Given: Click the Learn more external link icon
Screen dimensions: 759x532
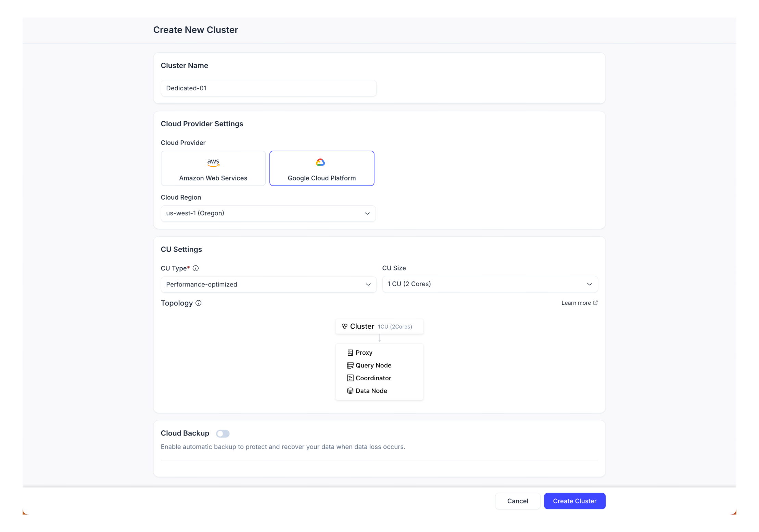Looking at the screenshot, I should click(595, 303).
